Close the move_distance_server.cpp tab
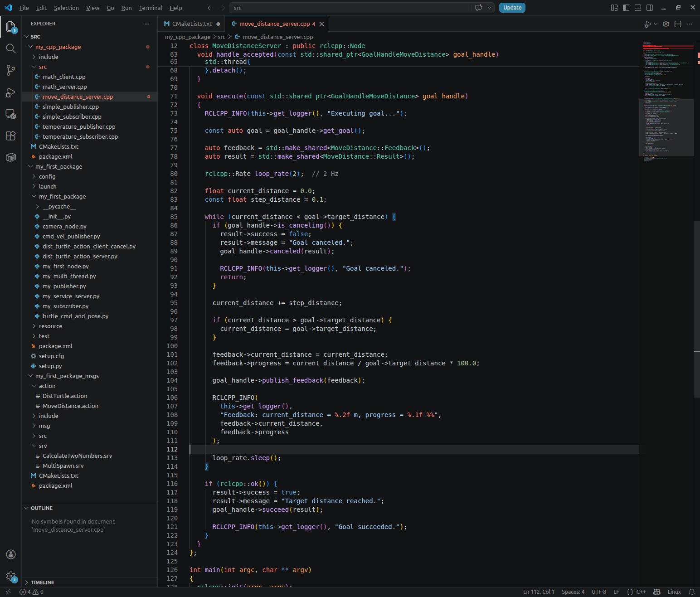The width and height of the screenshot is (700, 597). pyautogui.click(x=321, y=24)
